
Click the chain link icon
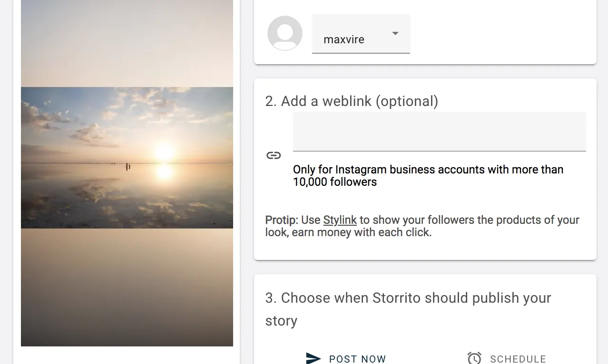[x=274, y=155]
